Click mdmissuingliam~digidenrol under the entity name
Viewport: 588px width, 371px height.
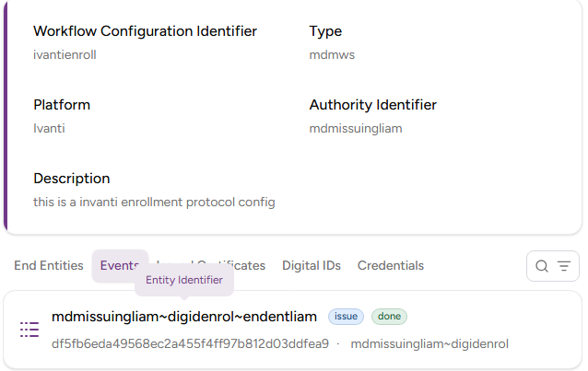[429, 344]
